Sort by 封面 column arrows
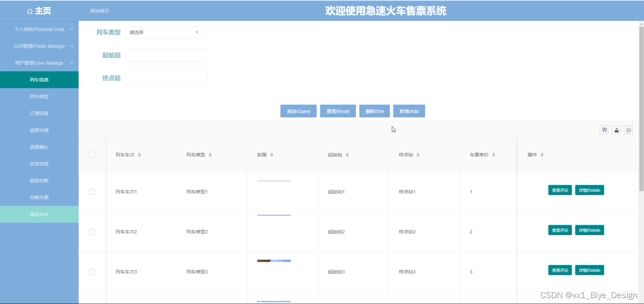Image resolution: width=644 pixels, height=304 pixels. (271, 155)
